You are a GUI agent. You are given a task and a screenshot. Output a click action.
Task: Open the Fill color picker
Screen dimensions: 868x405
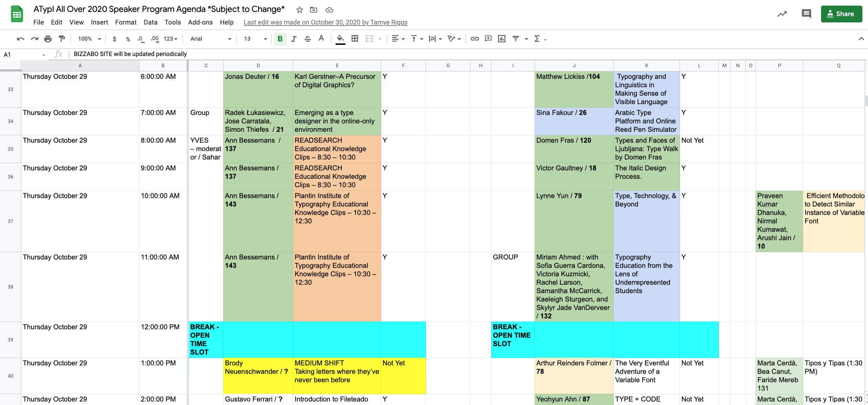(340, 39)
